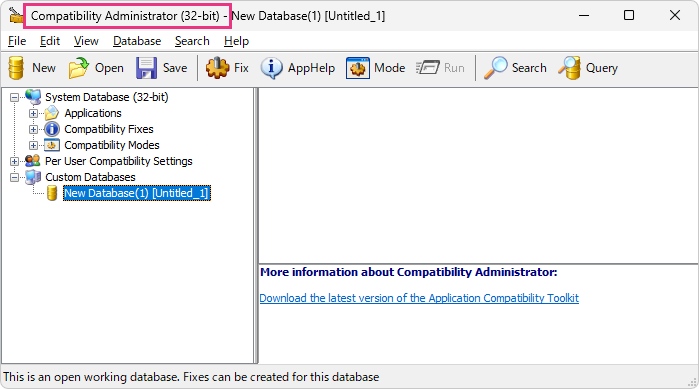This screenshot has width=699, height=389.
Task: Expand the Compatibility Modes tree node
Action: tap(33, 145)
